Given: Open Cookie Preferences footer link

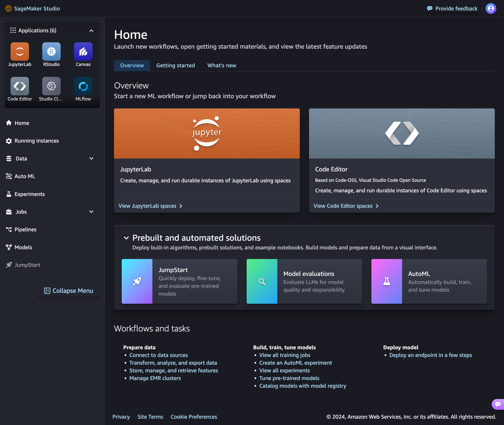Looking at the screenshot, I should (x=194, y=417).
